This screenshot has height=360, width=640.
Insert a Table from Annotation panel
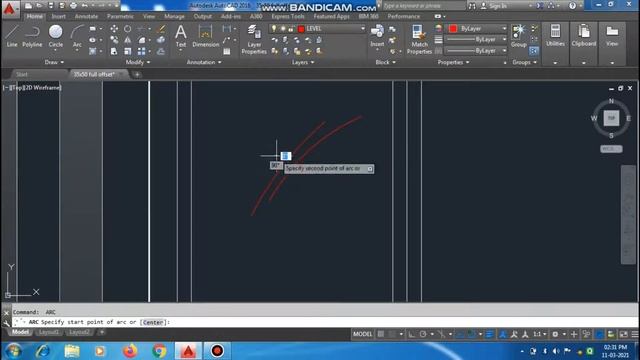(227, 51)
